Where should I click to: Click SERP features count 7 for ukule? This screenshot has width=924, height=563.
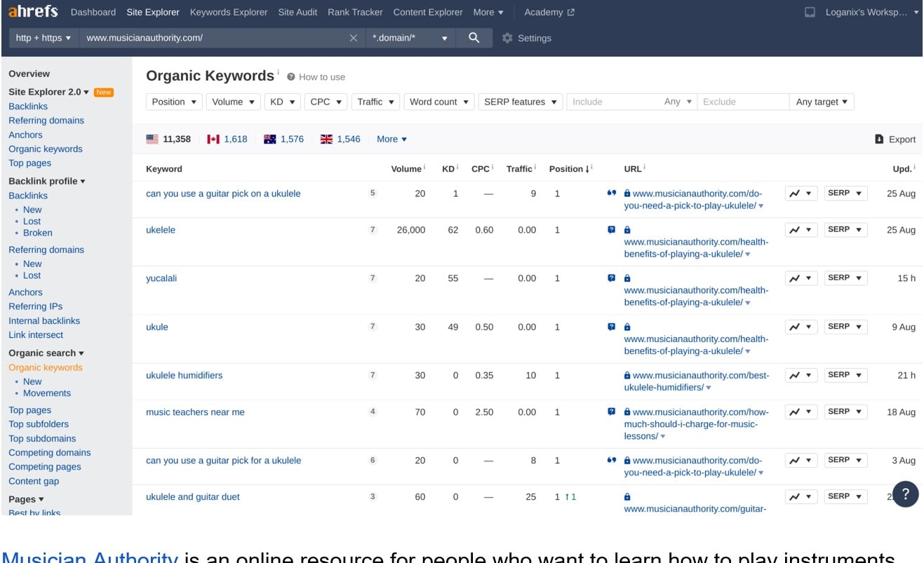click(x=373, y=327)
